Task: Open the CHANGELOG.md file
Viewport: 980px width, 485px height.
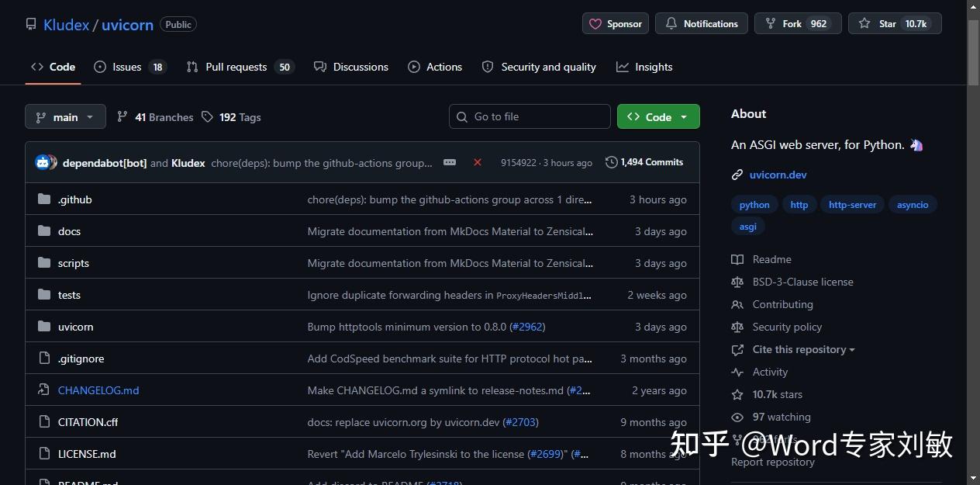Action: [98, 390]
